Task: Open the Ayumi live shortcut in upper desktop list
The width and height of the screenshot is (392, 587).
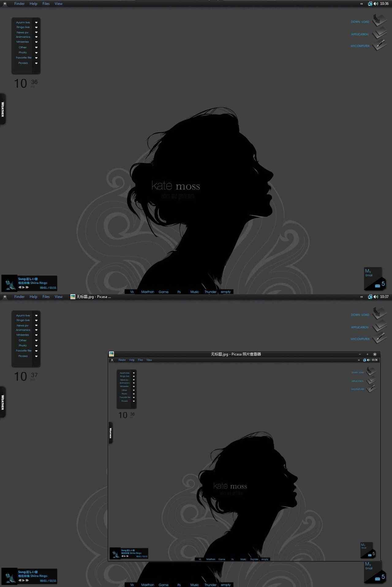Action: 23,22
